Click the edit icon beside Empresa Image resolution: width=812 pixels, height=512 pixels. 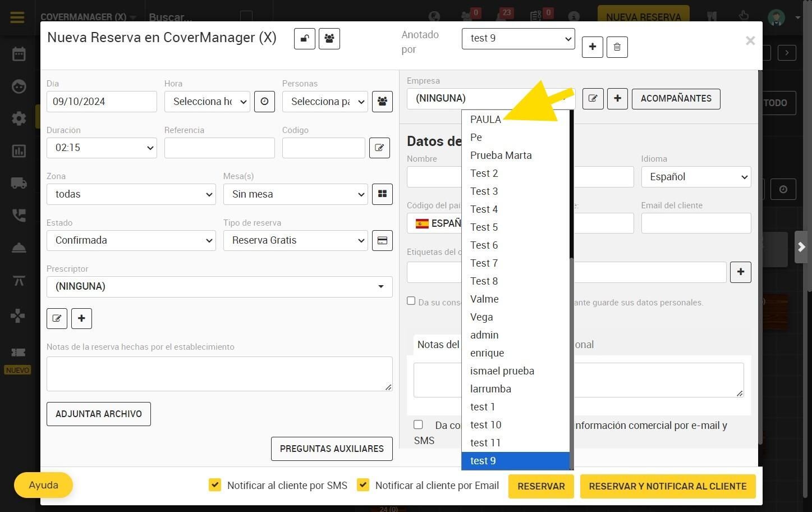click(x=593, y=99)
